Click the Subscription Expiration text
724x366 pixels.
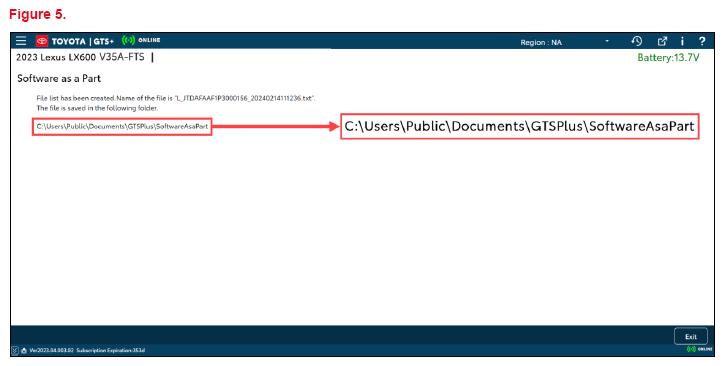click(x=111, y=351)
